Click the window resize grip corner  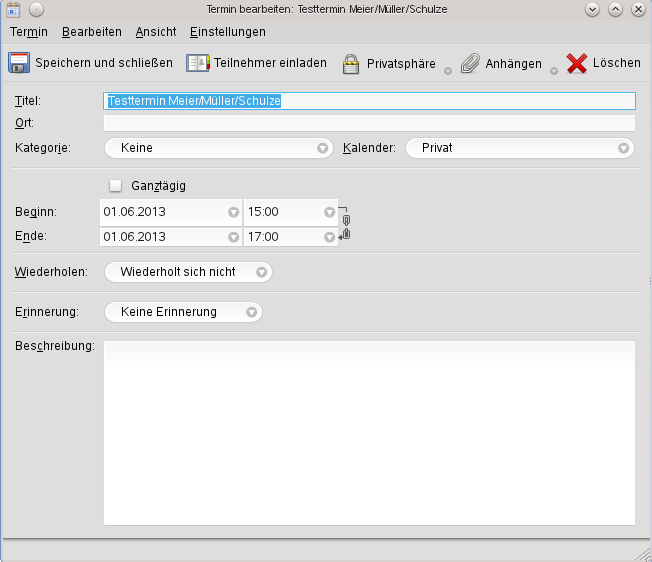(x=644, y=555)
